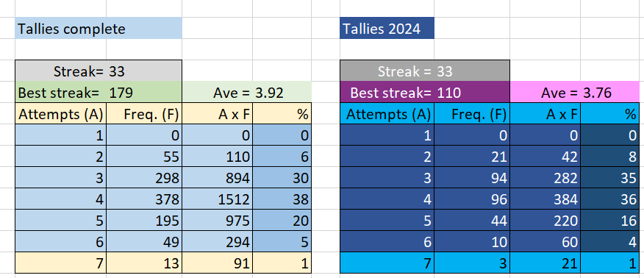Select the 'Tallies 2024' title cell

tap(387, 29)
